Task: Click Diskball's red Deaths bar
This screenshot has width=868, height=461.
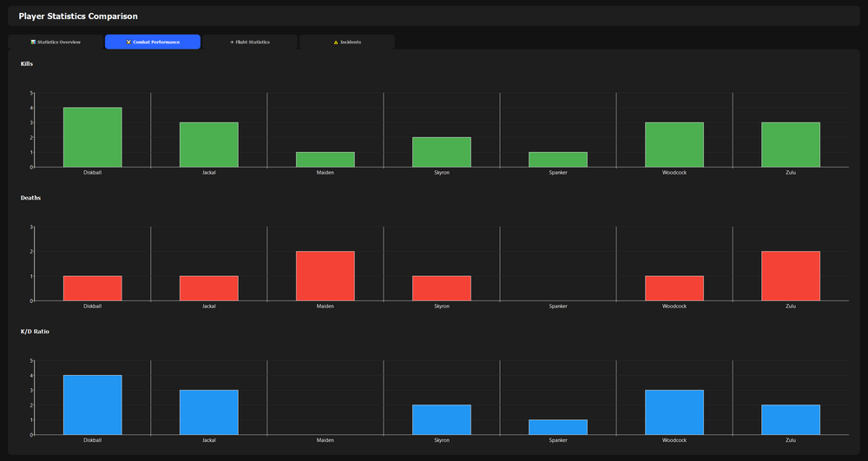Action: [93, 288]
